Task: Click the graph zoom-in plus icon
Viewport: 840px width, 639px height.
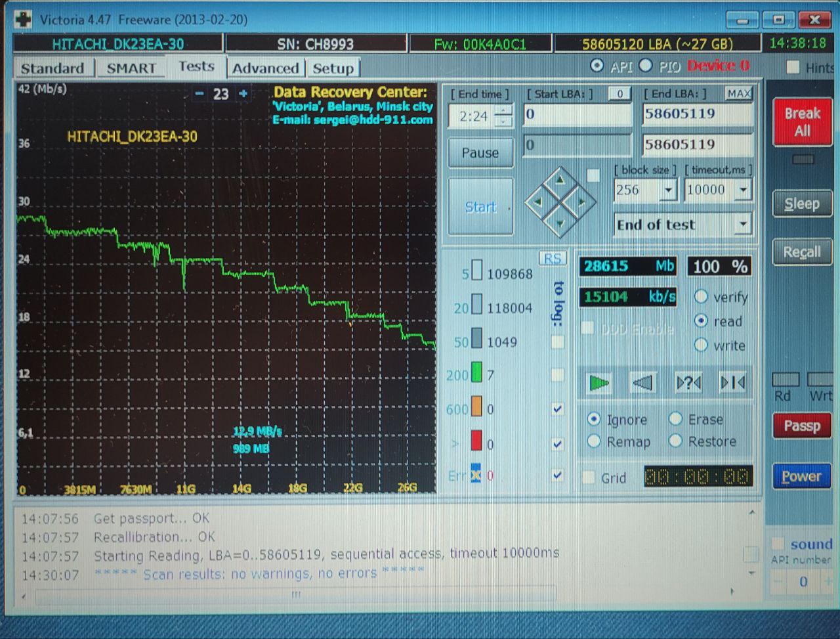Action: tap(243, 93)
